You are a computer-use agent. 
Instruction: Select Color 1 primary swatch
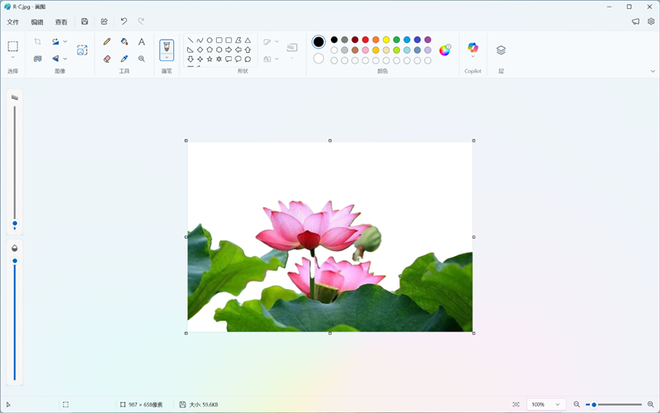[319, 42]
